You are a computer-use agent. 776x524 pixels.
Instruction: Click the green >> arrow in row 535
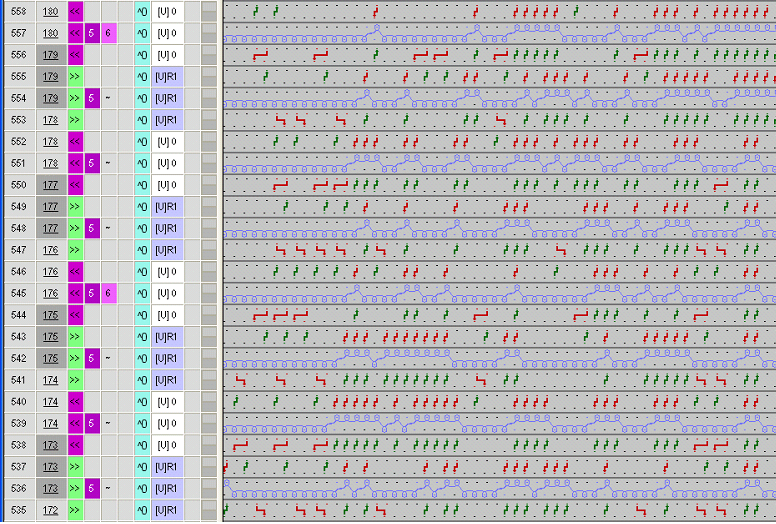point(75,510)
